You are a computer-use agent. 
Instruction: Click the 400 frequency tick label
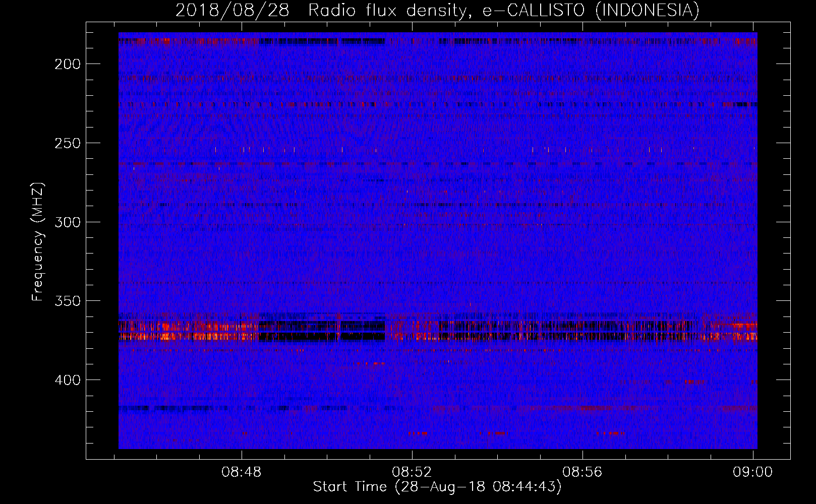[68, 380]
